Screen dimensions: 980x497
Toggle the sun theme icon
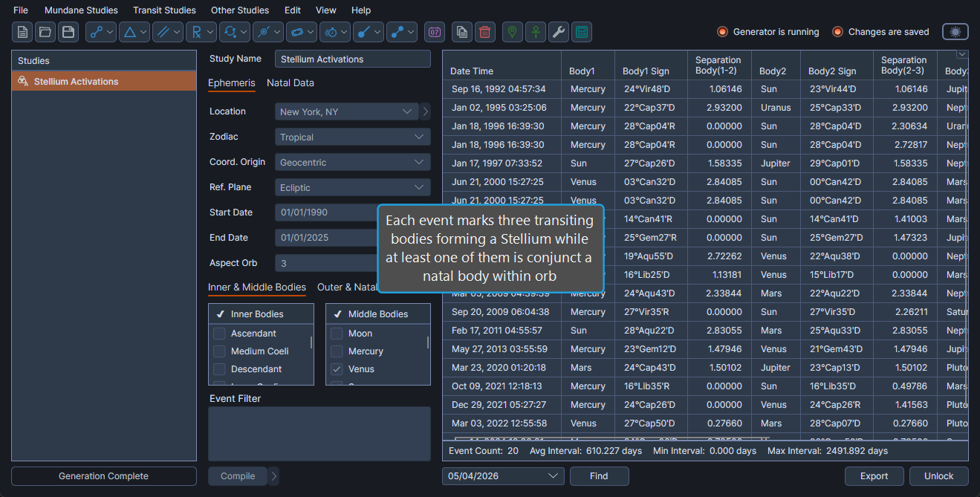tap(955, 32)
